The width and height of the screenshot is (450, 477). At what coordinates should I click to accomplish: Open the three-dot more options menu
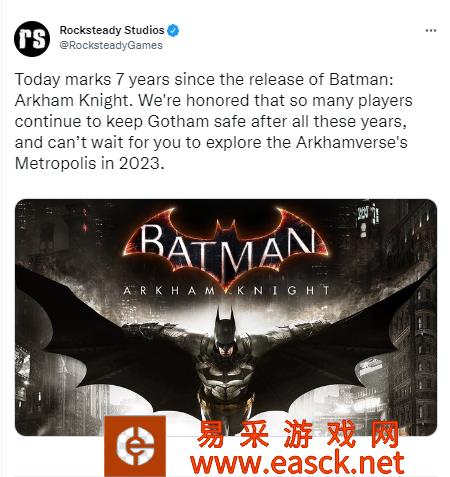(431, 31)
